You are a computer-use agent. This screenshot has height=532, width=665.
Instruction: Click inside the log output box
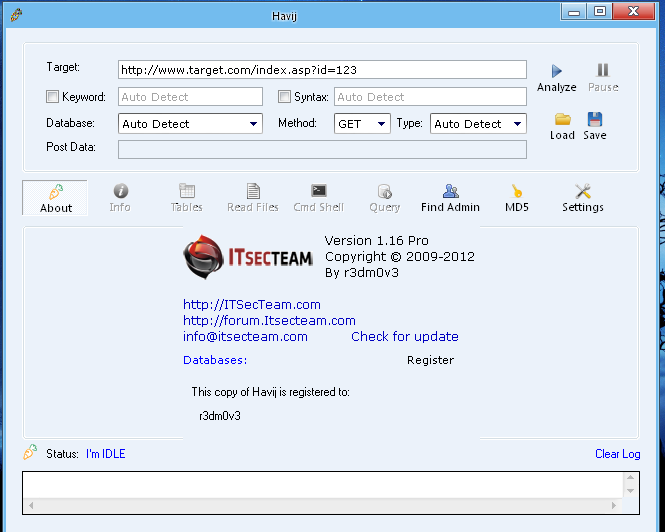point(322,485)
